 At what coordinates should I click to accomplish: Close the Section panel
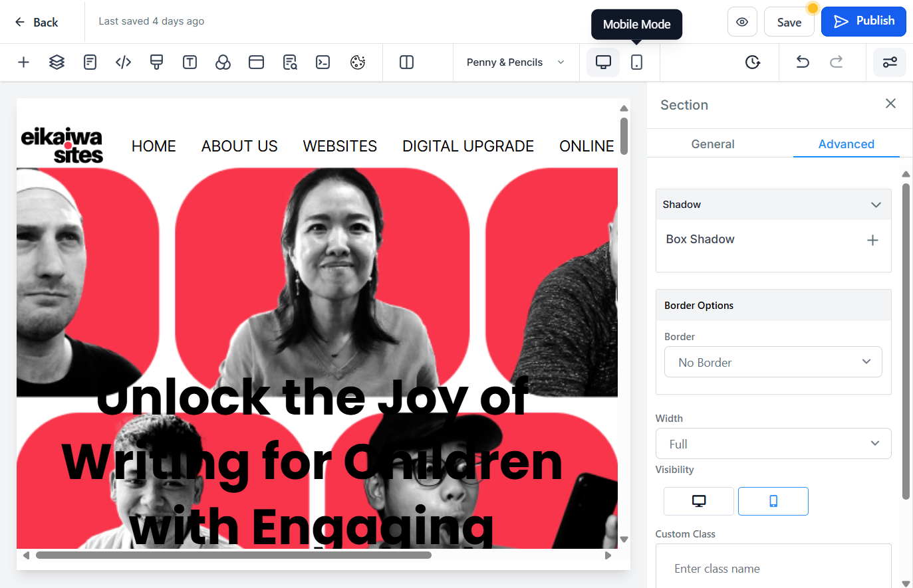click(x=891, y=104)
